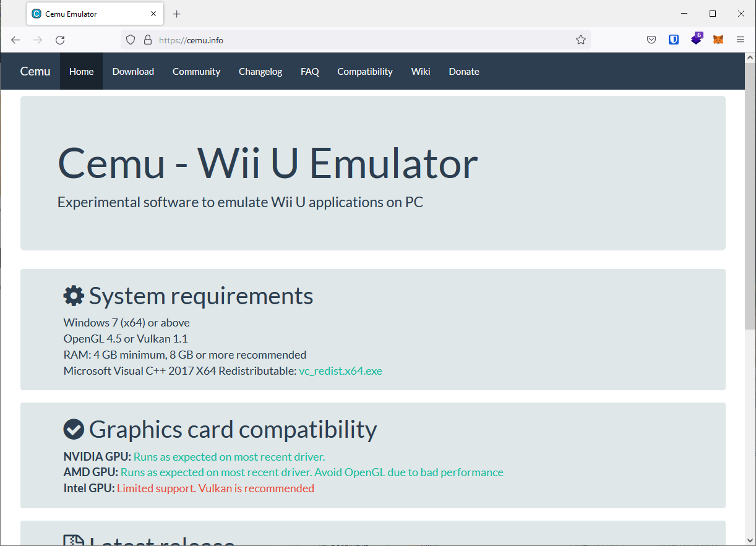The height and width of the screenshot is (546, 756).
Task: Open the Changelog navigation link
Action: [x=260, y=72]
